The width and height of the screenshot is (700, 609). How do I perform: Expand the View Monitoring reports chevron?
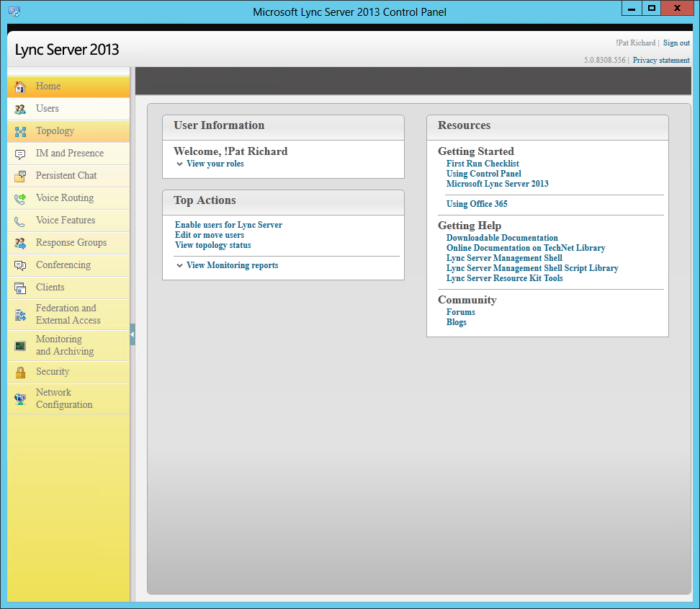click(x=179, y=265)
